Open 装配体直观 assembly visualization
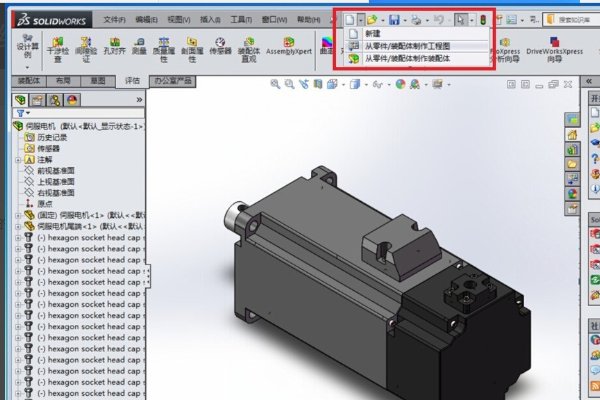Image resolution: width=600 pixels, height=400 pixels. (x=249, y=49)
